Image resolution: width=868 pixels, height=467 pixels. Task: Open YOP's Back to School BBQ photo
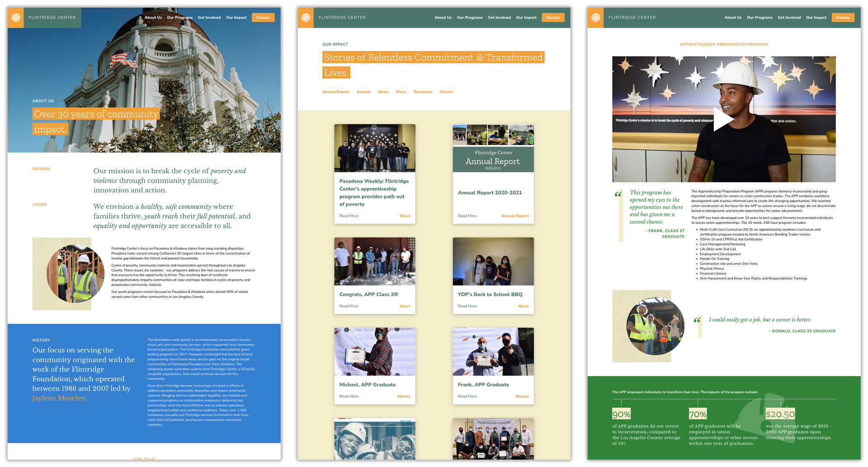pyautogui.click(x=493, y=261)
